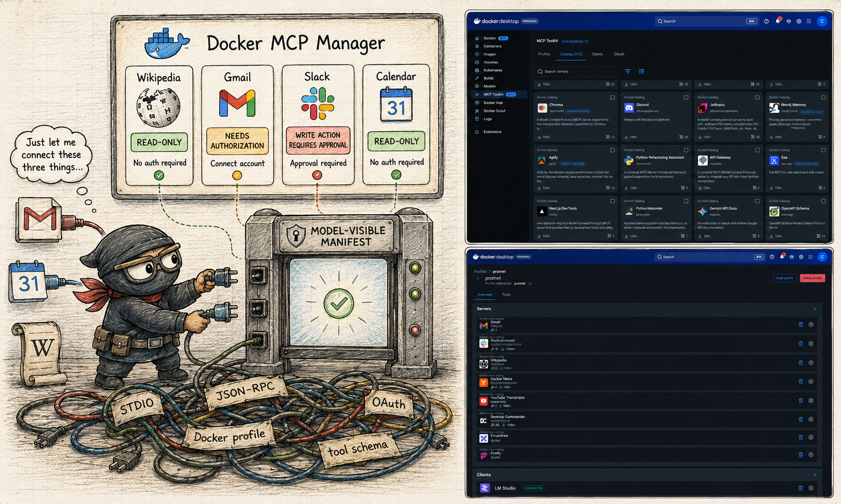
Task: Open the Python Interpreter server card
Action: 656,218
